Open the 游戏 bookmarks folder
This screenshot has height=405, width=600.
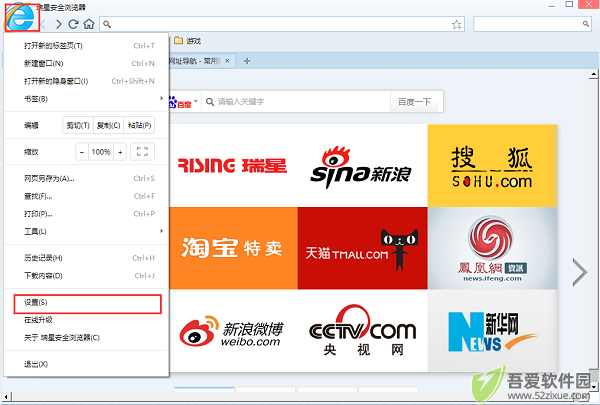tap(188, 41)
